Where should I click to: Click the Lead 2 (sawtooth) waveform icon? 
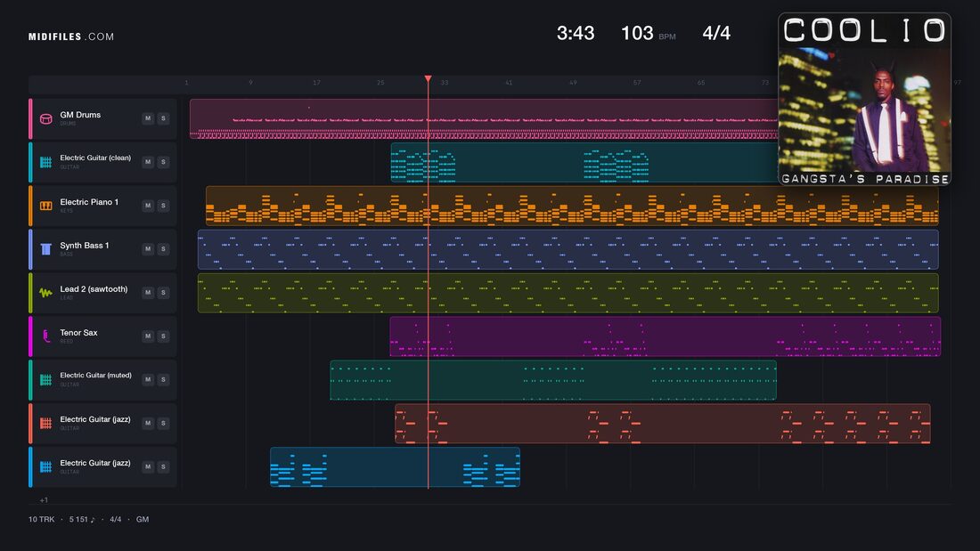click(x=45, y=292)
